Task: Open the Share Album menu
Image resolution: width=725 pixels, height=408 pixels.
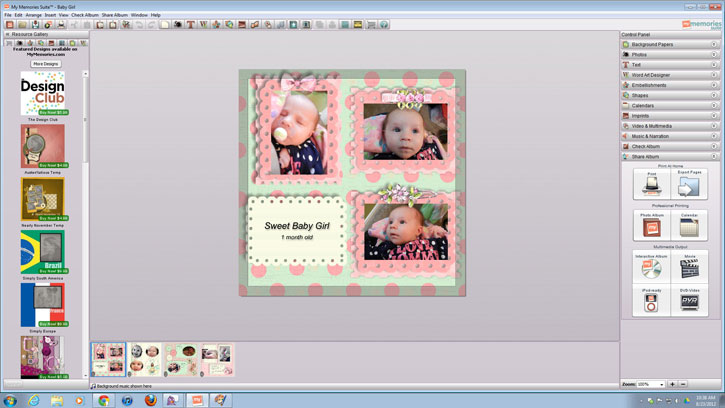Action: coord(115,15)
